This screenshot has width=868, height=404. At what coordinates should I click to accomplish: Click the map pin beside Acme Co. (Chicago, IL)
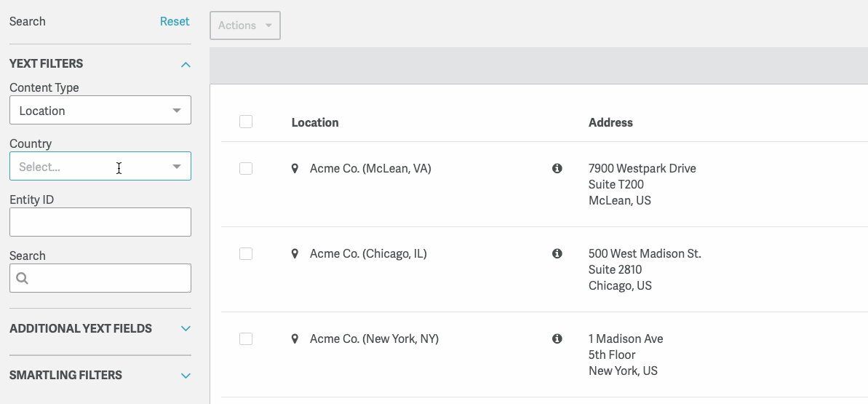click(295, 253)
